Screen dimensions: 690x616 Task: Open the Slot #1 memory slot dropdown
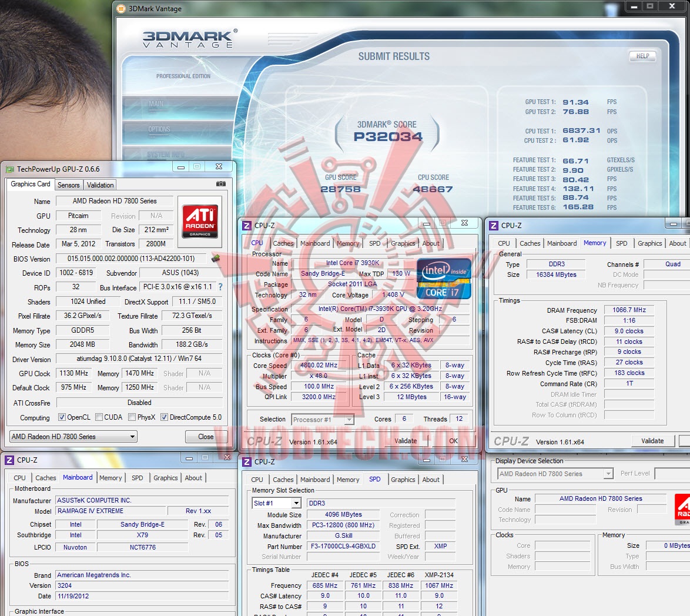277,503
